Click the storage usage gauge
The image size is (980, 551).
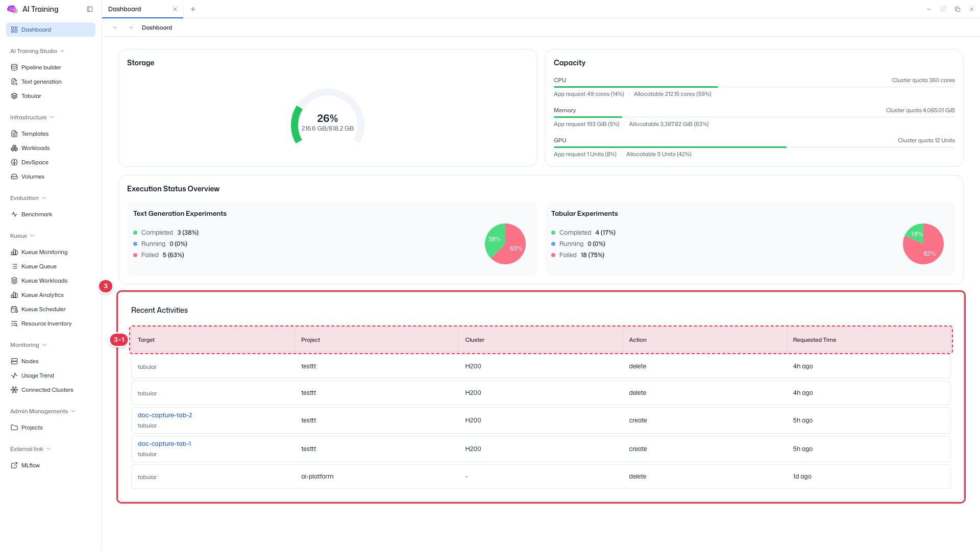[327, 117]
